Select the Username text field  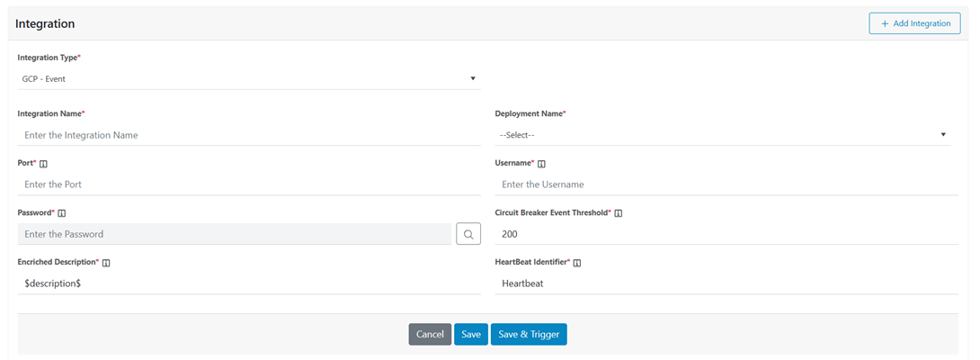click(x=726, y=184)
